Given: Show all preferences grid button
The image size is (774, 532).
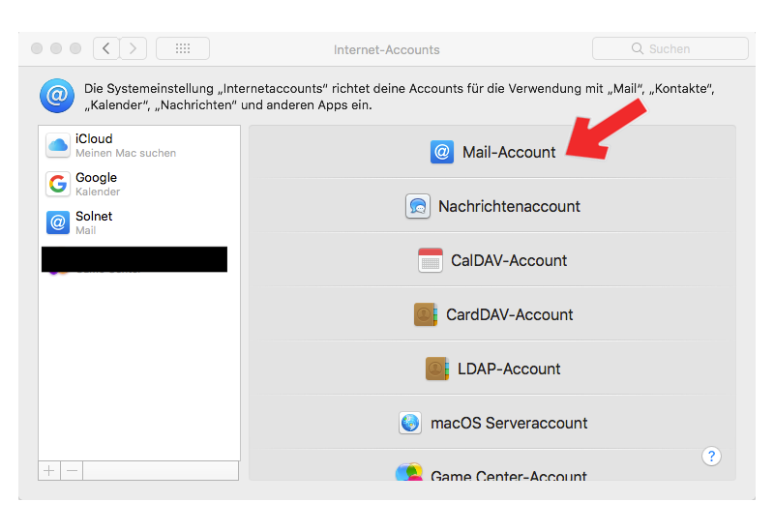Looking at the screenshot, I should [x=183, y=48].
